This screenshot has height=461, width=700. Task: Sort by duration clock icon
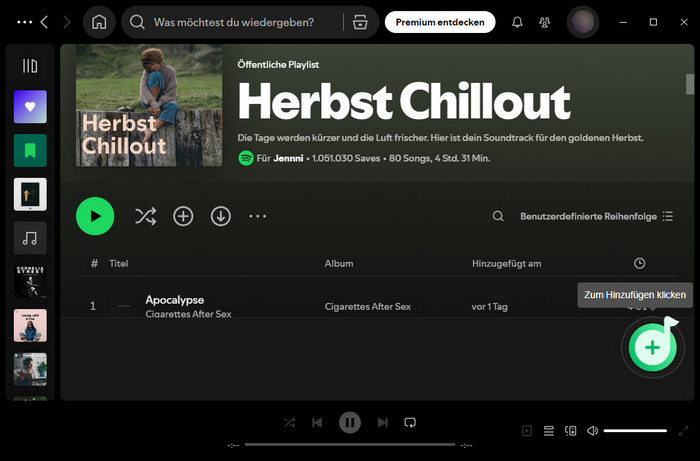(639, 263)
